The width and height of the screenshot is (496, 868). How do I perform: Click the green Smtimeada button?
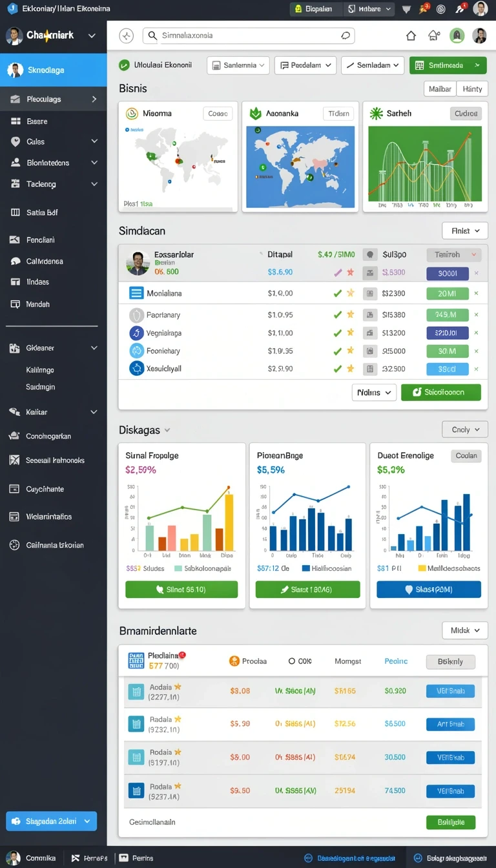448,65
